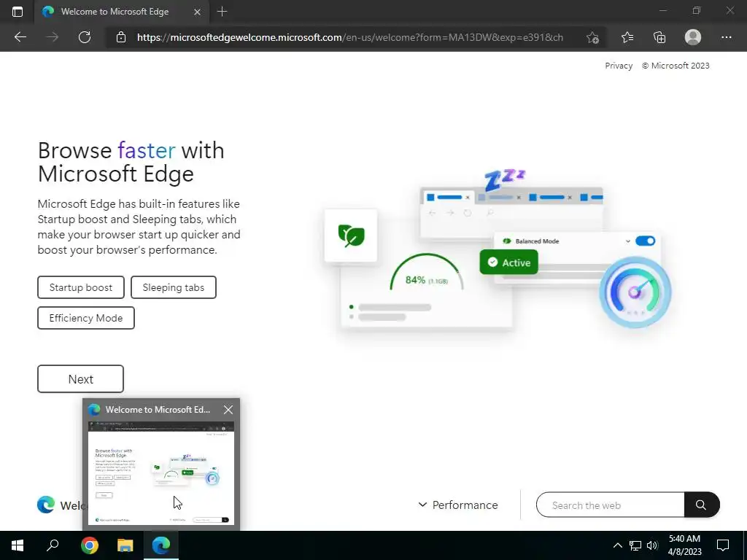The height and width of the screenshot is (560, 747).
Task: Close the Welcome to Microsoft Edge tab
Action: tap(197, 12)
